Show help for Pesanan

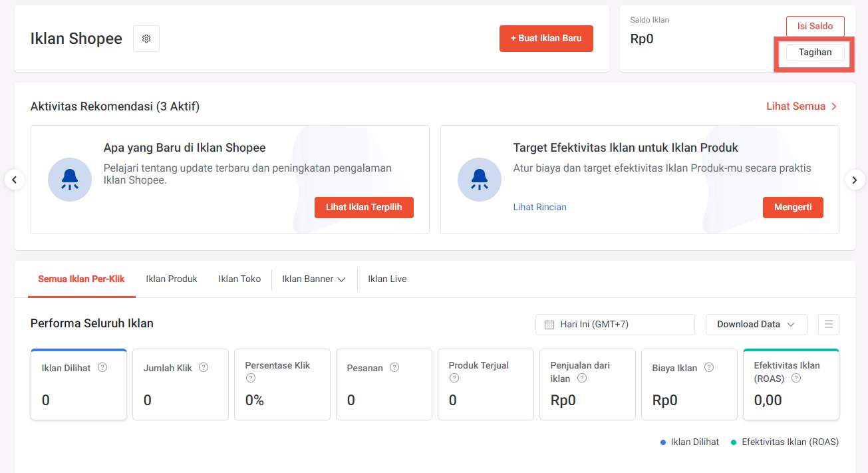[394, 367]
